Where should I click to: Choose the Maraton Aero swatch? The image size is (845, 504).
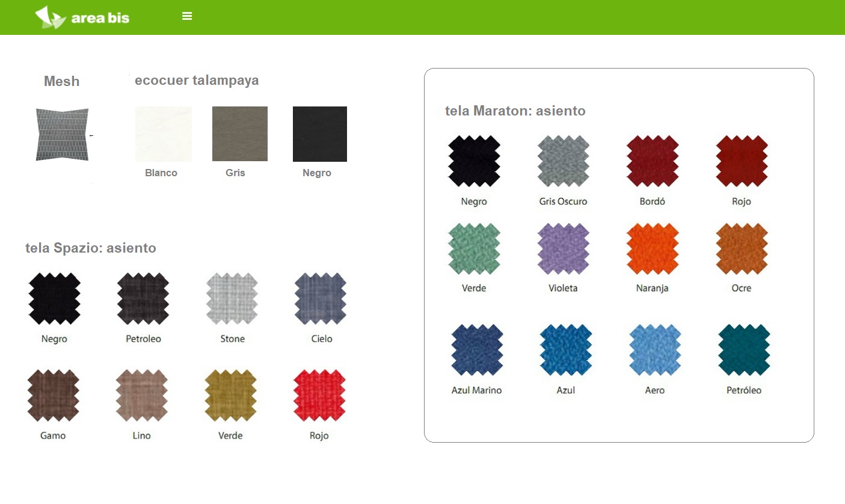[x=655, y=350]
